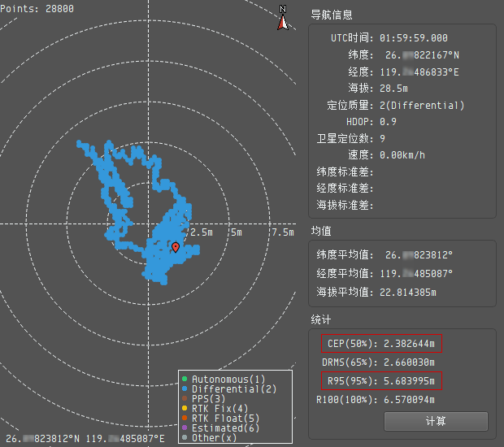Click the red position marker on the plot

click(x=175, y=247)
